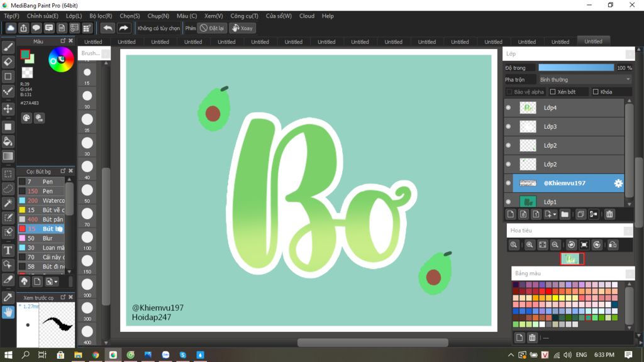Activate the Hand pan tool

click(8, 312)
